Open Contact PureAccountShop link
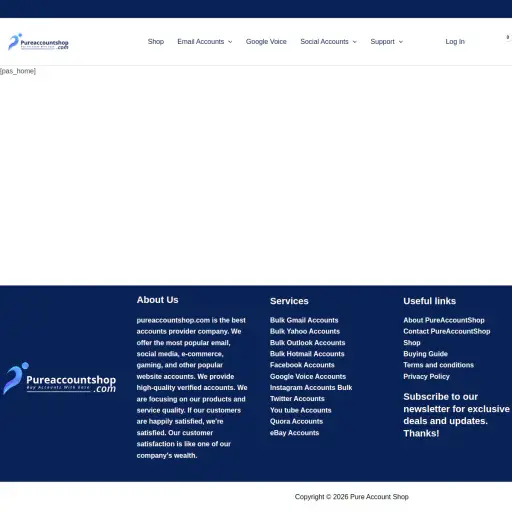This screenshot has width=512, height=512. click(x=447, y=331)
